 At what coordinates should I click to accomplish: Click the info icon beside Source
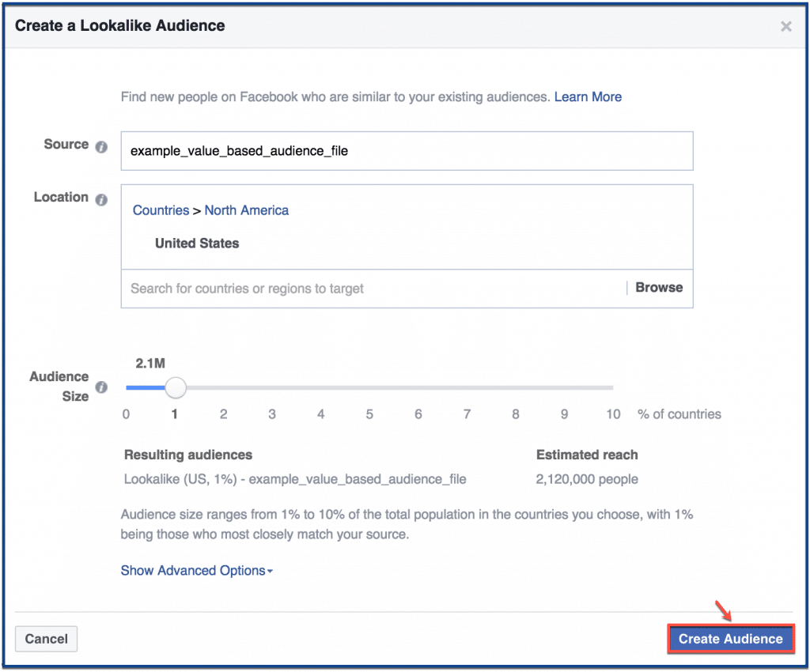(101, 146)
